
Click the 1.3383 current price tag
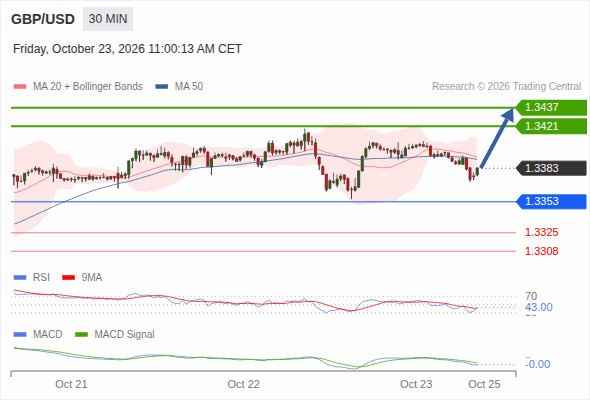pyautogui.click(x=551, y=168)
